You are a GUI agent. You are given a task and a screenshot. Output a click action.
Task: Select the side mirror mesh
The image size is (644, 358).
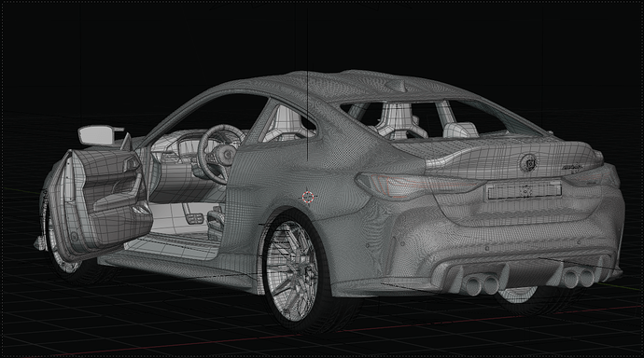click(x=101, y=135)
